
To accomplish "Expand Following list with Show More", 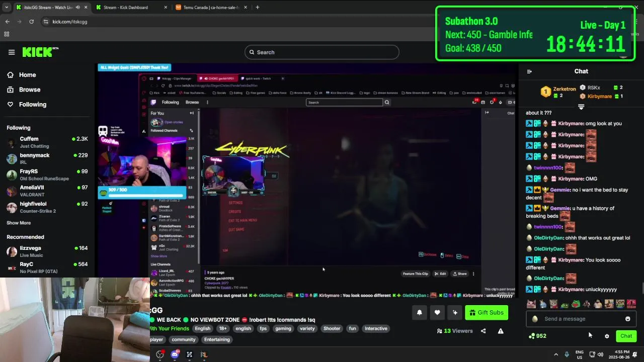I will (19, 223).
